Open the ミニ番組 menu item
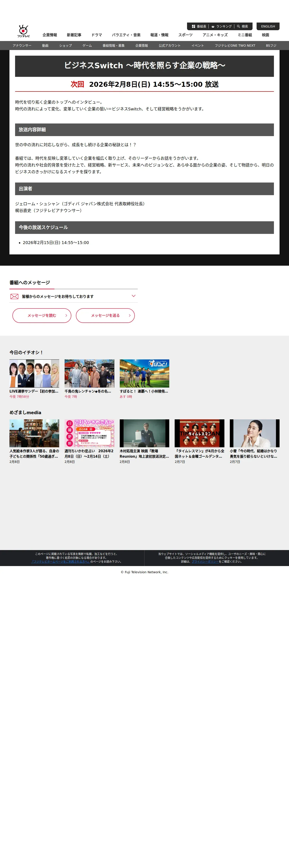This screenshot has height=868, width=289. pos(245,35)
